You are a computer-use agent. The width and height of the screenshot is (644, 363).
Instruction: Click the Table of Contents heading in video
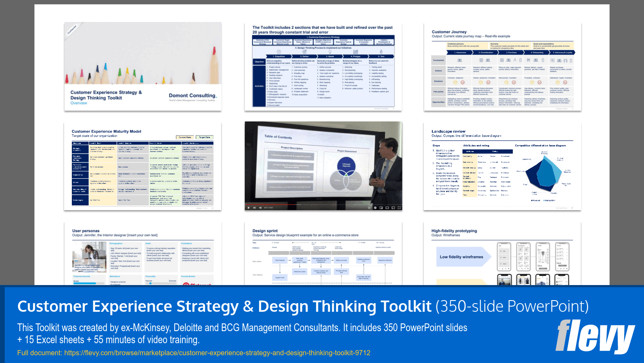tap(278, 137)
